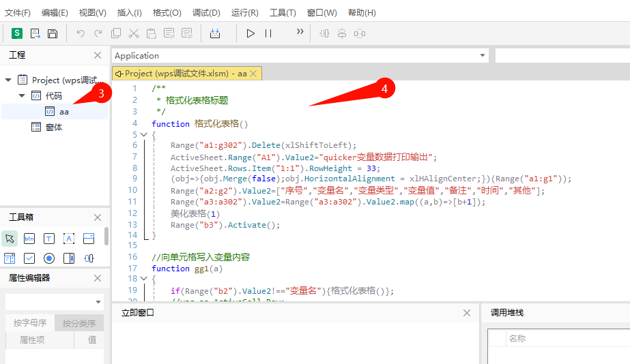Switch to the 按字母序 tab
This screenshot has height=364, width=630.
(30, 322)
